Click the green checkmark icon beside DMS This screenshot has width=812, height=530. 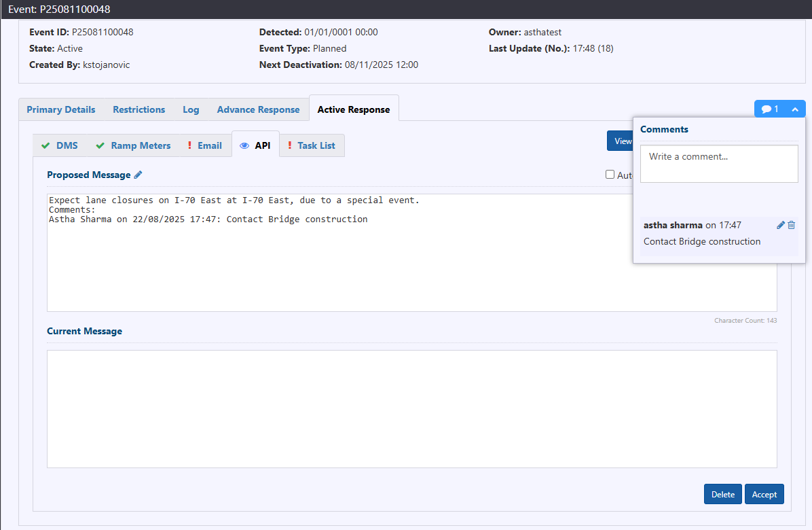click(45, 145)
